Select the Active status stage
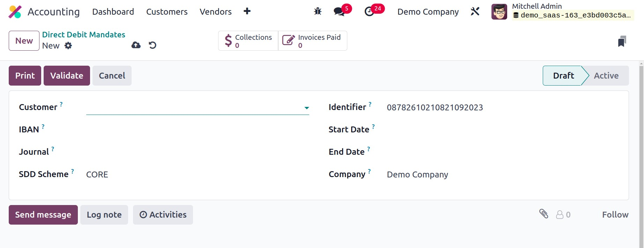The image size is (644, 248). tap(606, 76)
